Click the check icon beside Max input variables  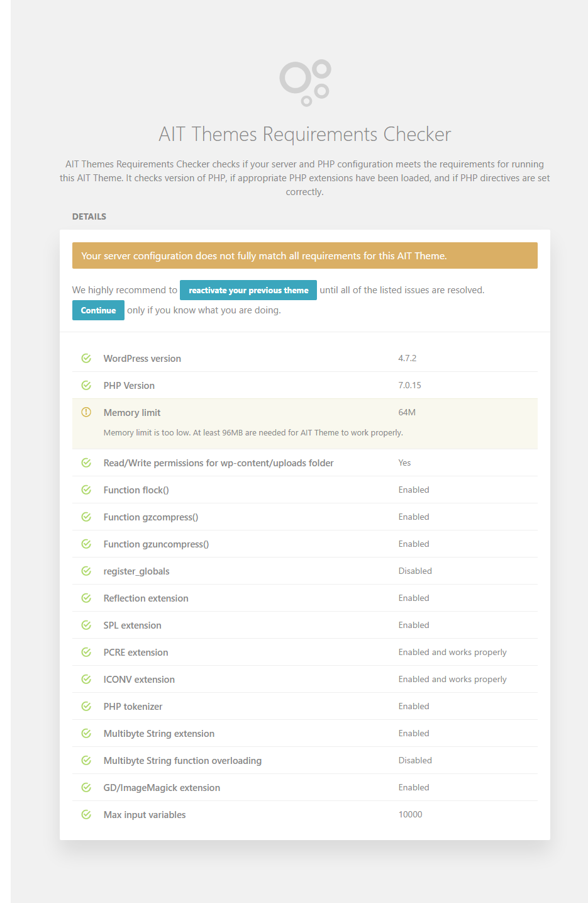(x=86, y=814)
